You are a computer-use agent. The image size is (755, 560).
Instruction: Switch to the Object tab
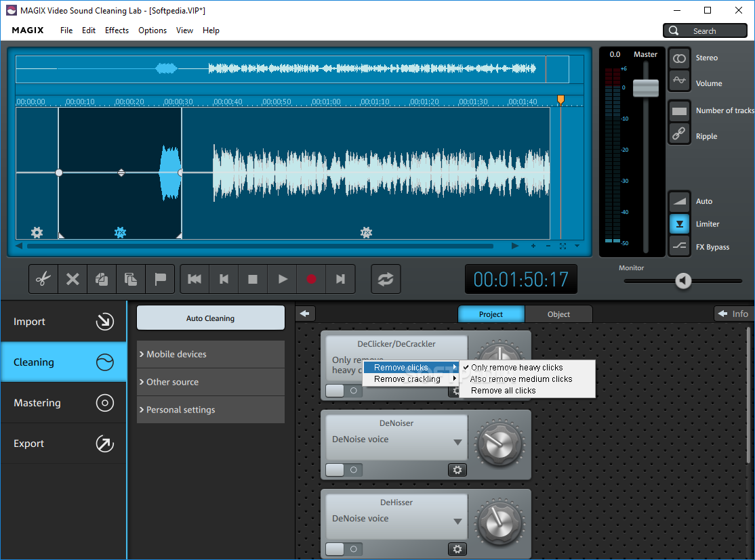(x=558, y=314)
